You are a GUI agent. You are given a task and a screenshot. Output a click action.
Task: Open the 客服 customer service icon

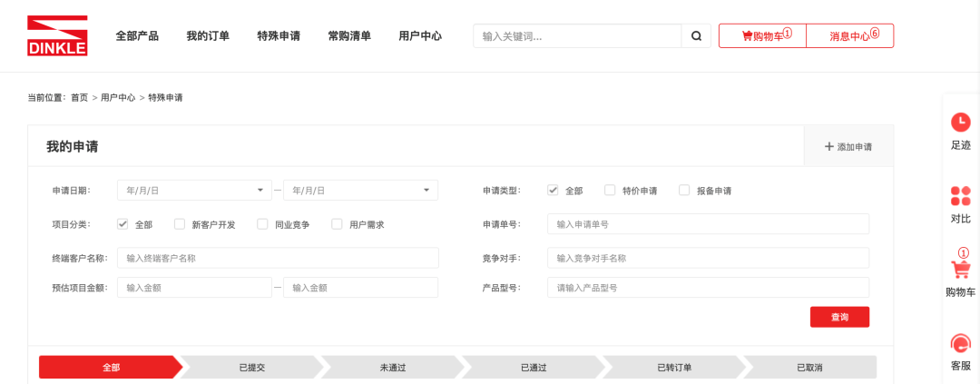coord(961,343)
